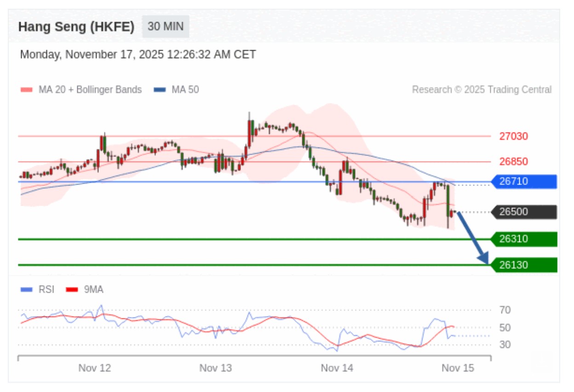Click the Nov 15 date axis label

click(457, 368)
